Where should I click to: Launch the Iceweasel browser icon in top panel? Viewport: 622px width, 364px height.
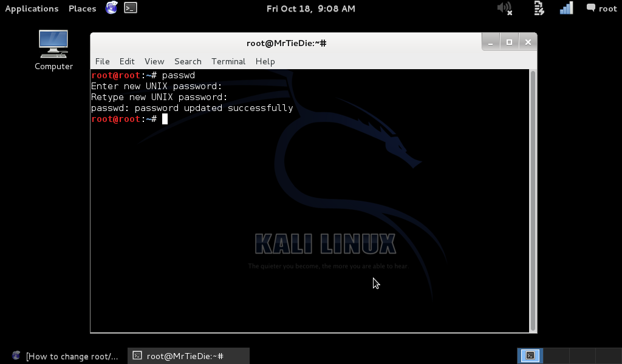pos(112,7)
